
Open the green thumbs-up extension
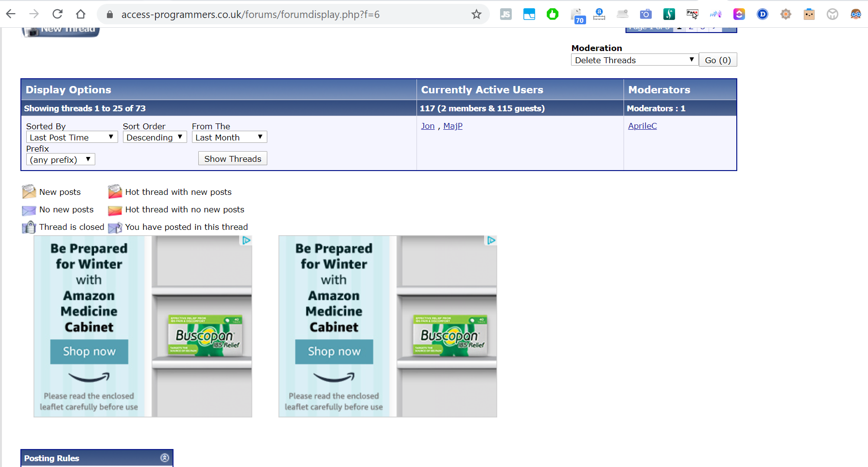[x=553, y=14]
